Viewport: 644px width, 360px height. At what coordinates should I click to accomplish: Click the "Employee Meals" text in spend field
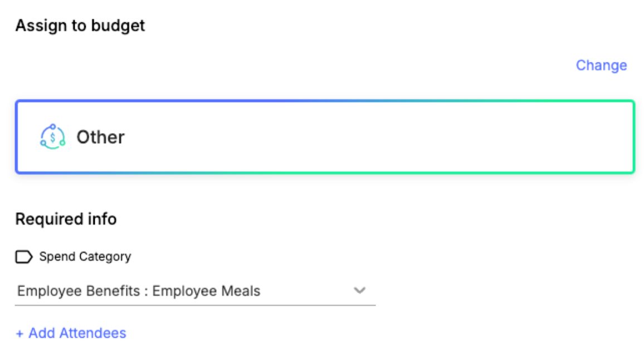pos(206,291)
